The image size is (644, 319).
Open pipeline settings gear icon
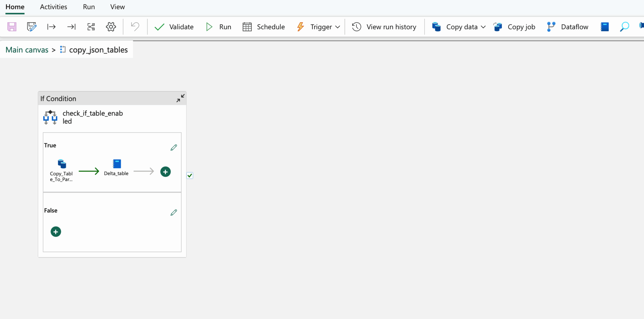tap(111, 27)
